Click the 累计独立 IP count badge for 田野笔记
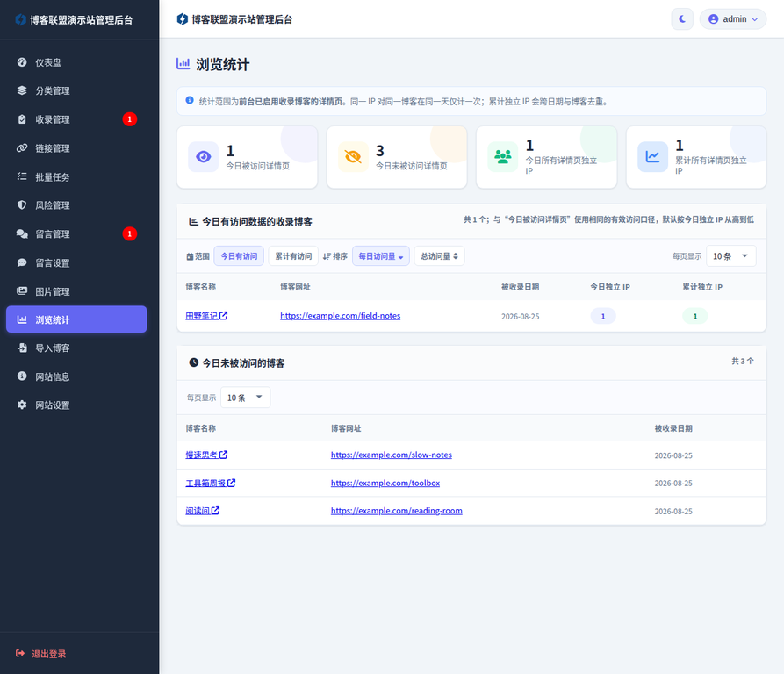784x674 pixels. coord(695,316)
